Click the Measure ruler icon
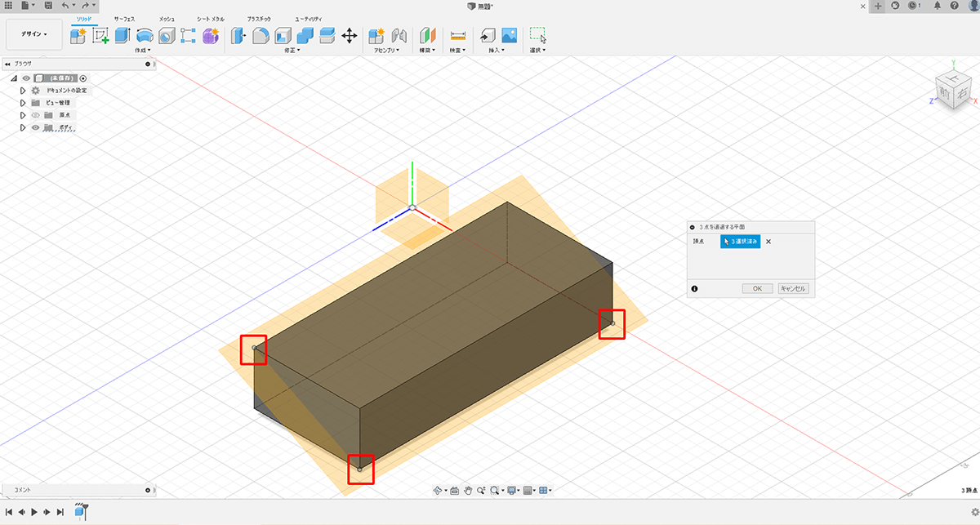The width and height of the screenshot is (980, 525). pyautogui.click(x=457, y=35)
